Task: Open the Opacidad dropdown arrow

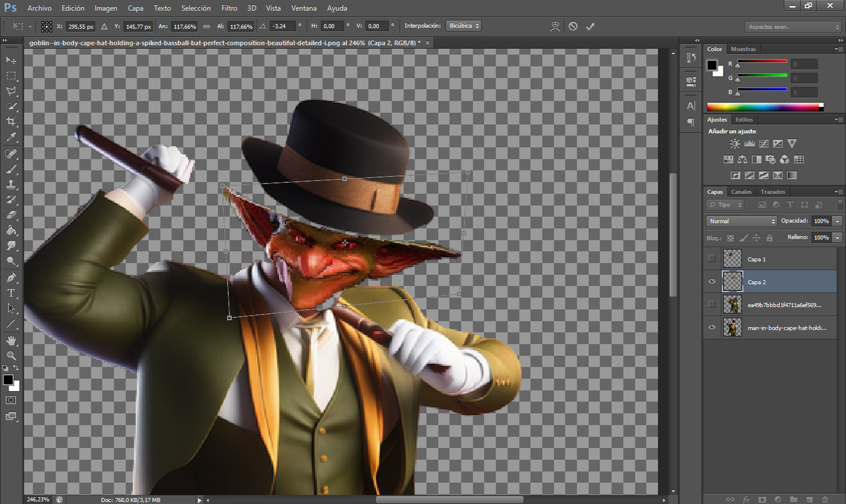Action: pos(838,221)
